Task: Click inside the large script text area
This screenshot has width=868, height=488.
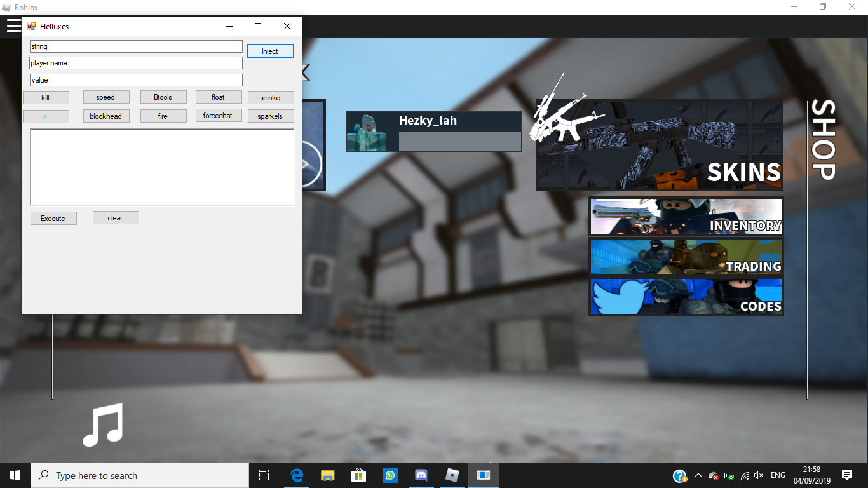Action: coord(162,167)
